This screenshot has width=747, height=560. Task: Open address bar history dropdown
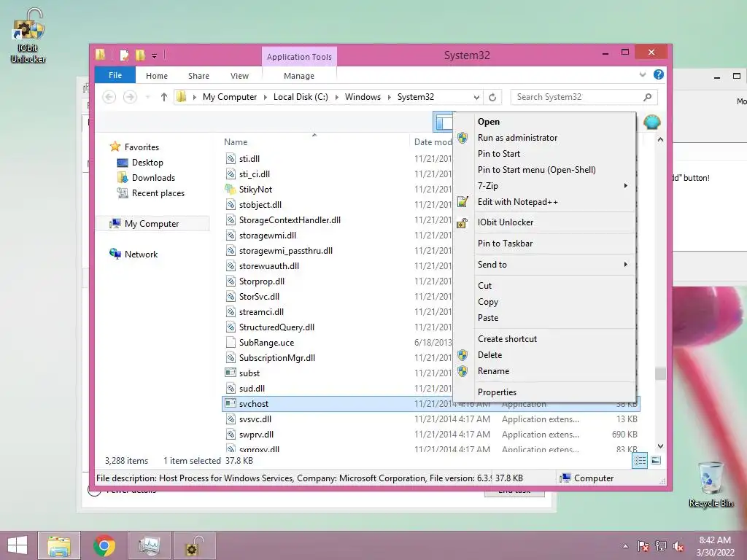coord(476,97)
